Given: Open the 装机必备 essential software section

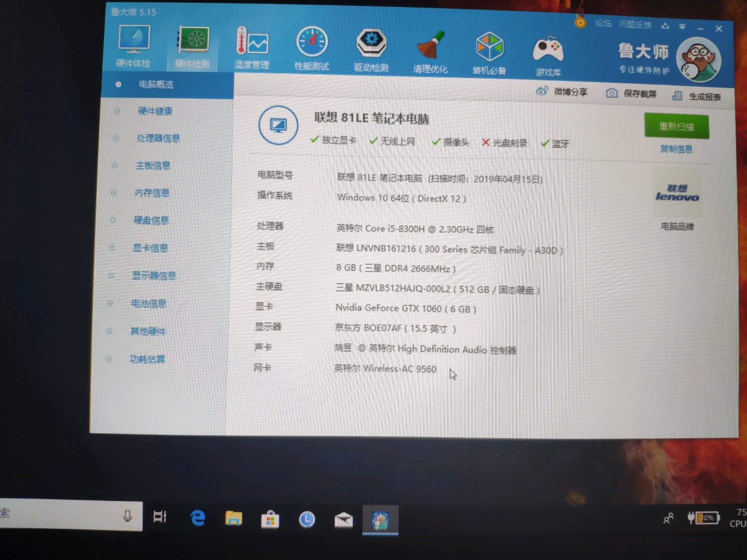Looking at the screenshot, I should tap(489, 54).
